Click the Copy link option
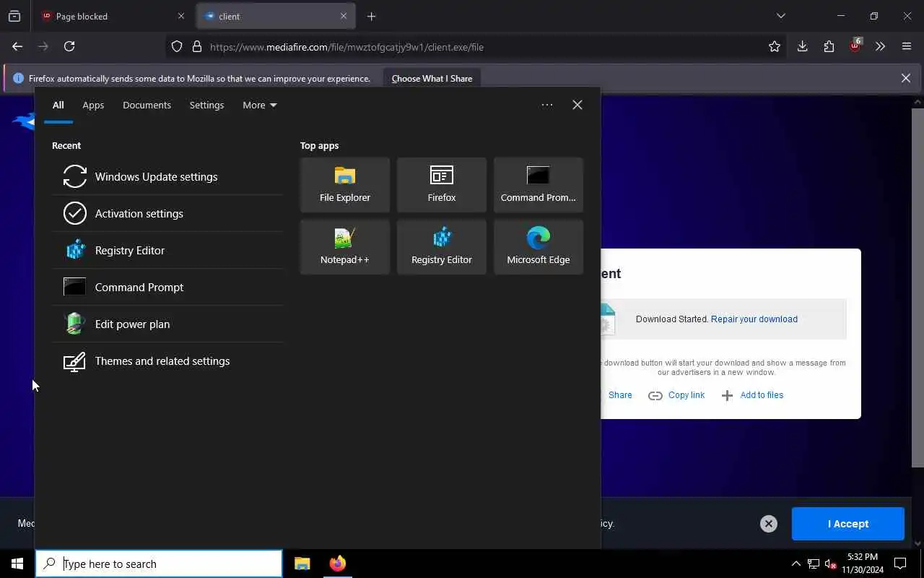Image resolution: width=924 pixels, height=578 pixels. pos(676,395)
